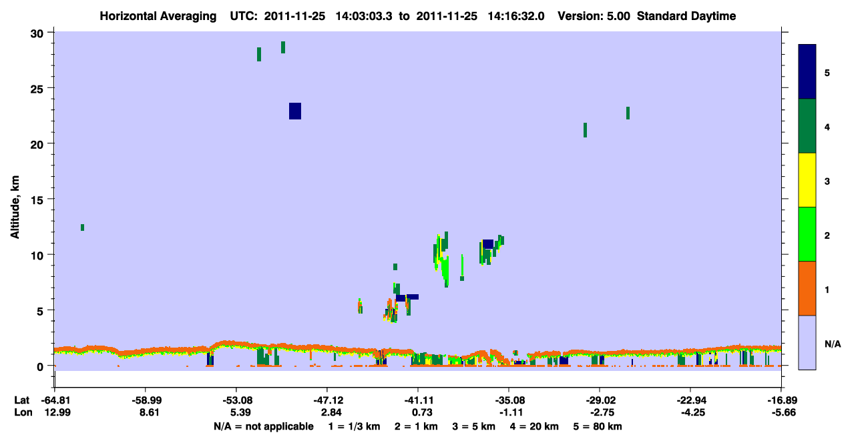
Task: Click the 'Standard Daytime' title text
Action: point(686,16)
